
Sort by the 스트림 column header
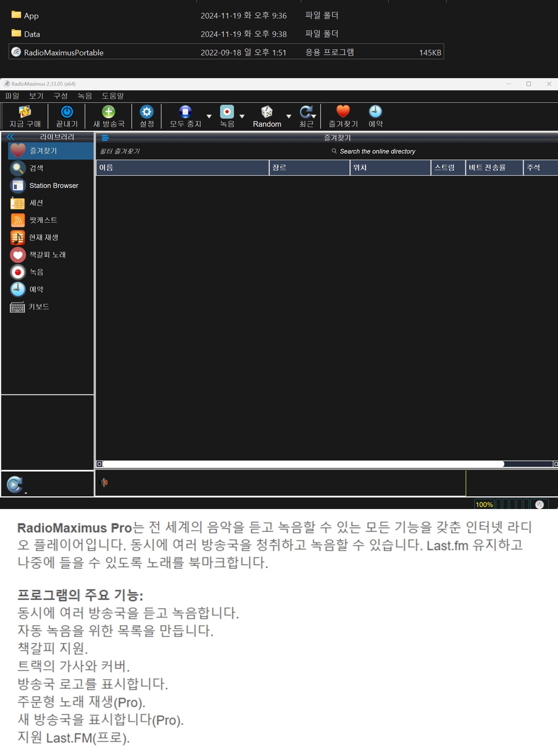(448, 167)
